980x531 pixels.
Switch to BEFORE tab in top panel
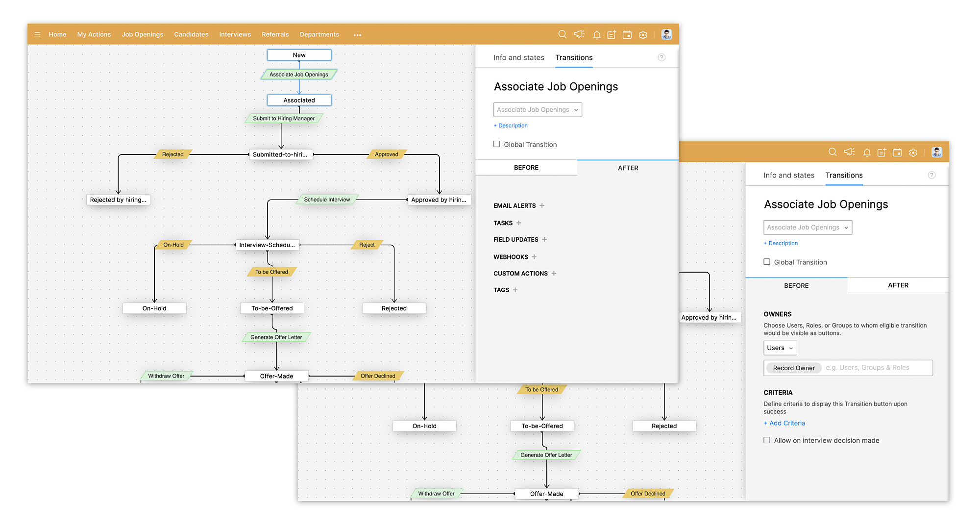coord(526,168)
